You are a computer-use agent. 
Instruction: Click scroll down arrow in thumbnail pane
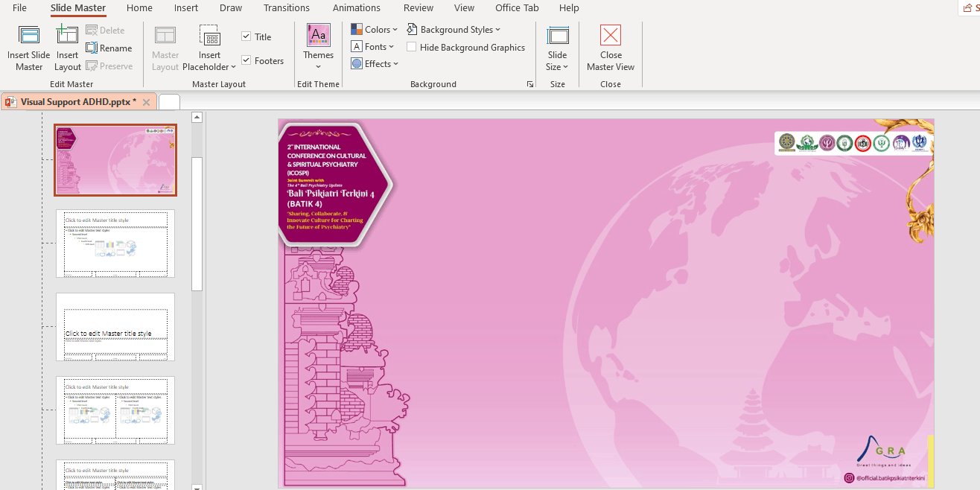click(197, 487)
